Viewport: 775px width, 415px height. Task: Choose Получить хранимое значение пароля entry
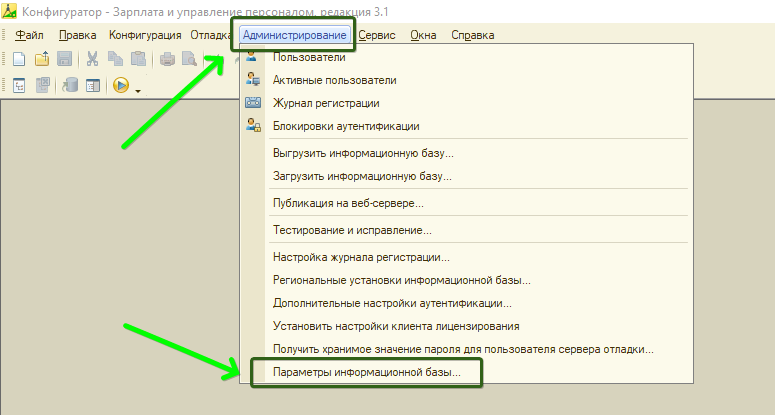click(466, 349)
